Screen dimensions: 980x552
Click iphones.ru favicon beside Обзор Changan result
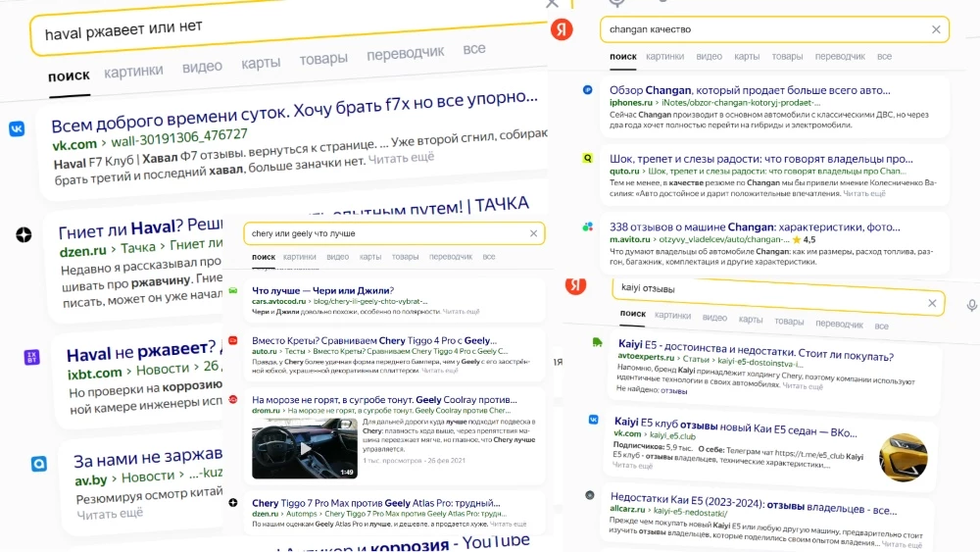(x=587, y=90)
